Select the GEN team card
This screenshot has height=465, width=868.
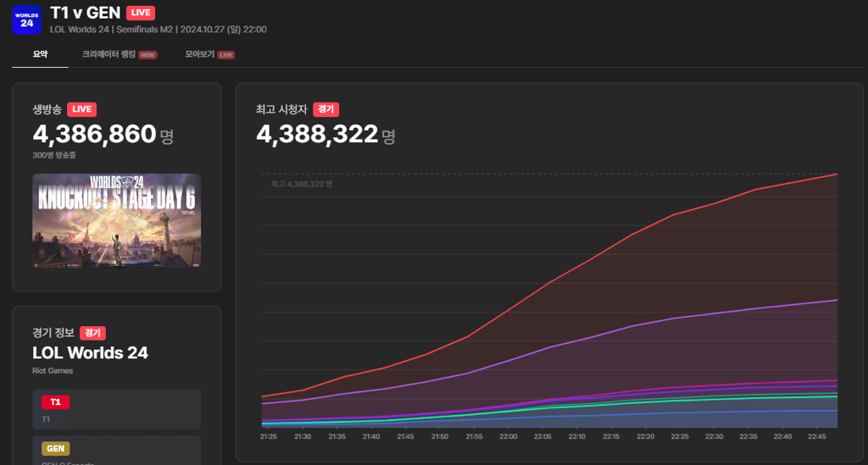point(116,450)
